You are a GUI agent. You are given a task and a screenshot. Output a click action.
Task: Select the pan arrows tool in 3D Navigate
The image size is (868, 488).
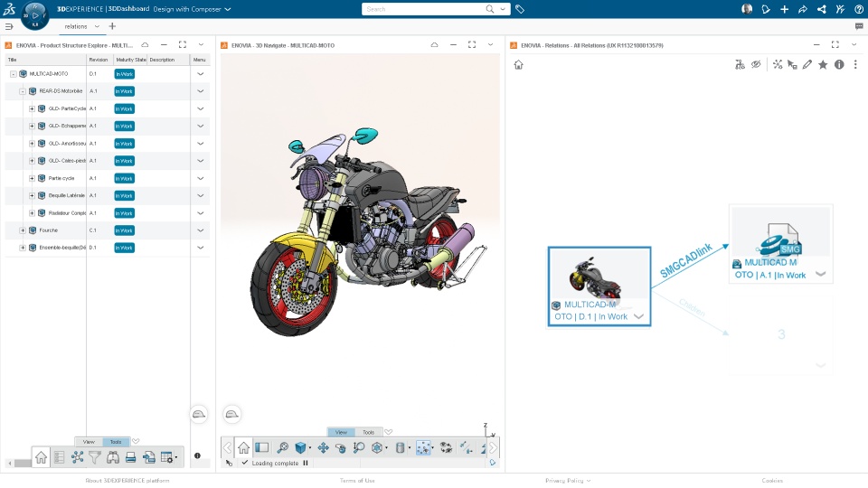coord(323,447)
